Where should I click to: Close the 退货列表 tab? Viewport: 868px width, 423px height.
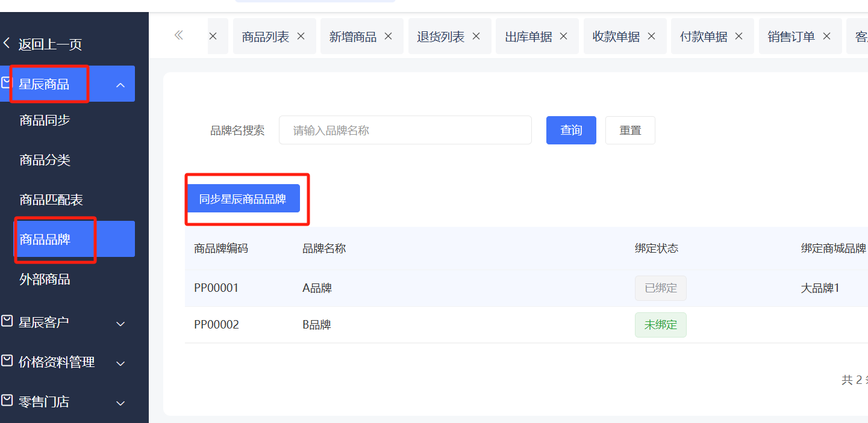coord(476,36)
